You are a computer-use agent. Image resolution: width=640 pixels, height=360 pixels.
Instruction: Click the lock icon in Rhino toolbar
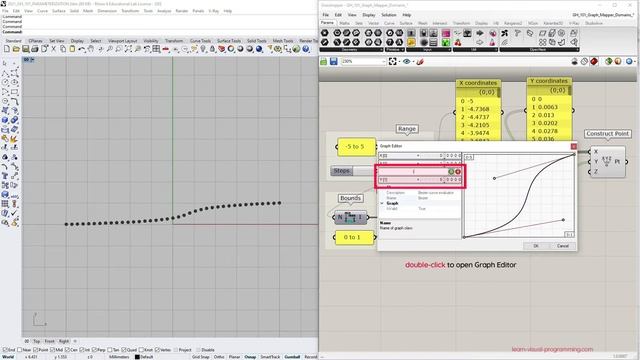pos(212,49)
